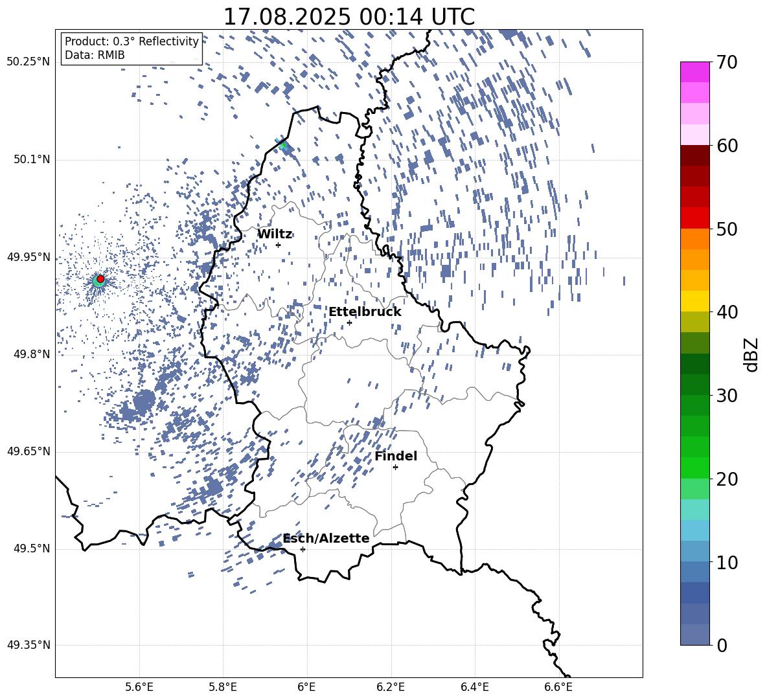Click 'Data: RMIB' text
767x700 pixels.
point(95,55)
